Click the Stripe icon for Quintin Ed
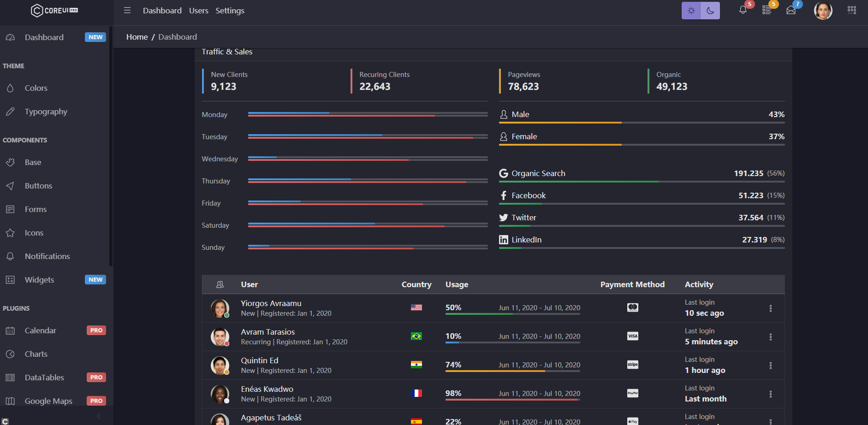This screenshot has width=868, height=425. (633, 365)
